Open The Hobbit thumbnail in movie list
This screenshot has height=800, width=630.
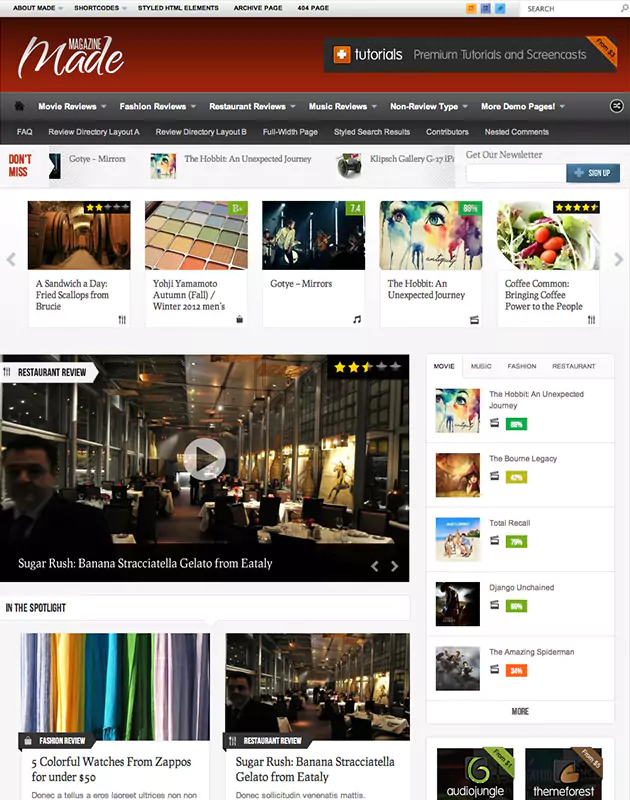pos(458,411)
